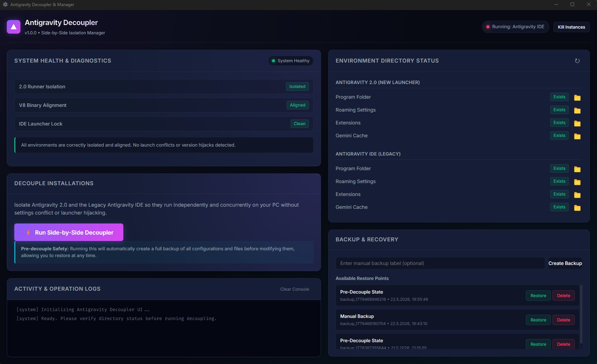597x364 pixels.
Task: Open Antigravity 2.0 Extensions folder icon
Action: point(577,123)
